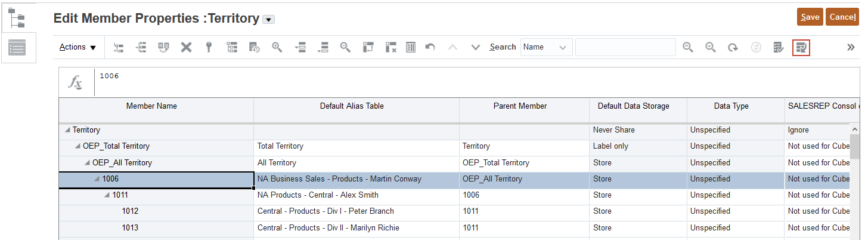Open the list view sidebar icon
The width and height of the screenshot is (868, 240).
click(18, 48)
